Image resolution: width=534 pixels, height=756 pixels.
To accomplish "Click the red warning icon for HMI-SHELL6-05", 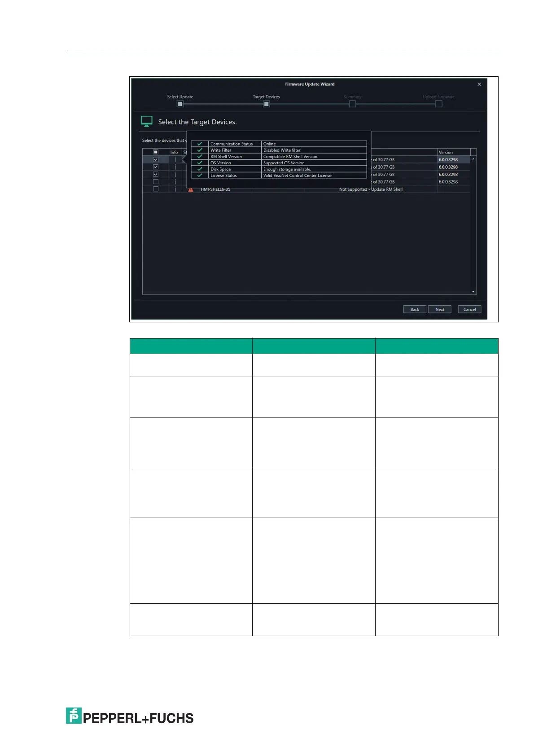I will 191,189.
